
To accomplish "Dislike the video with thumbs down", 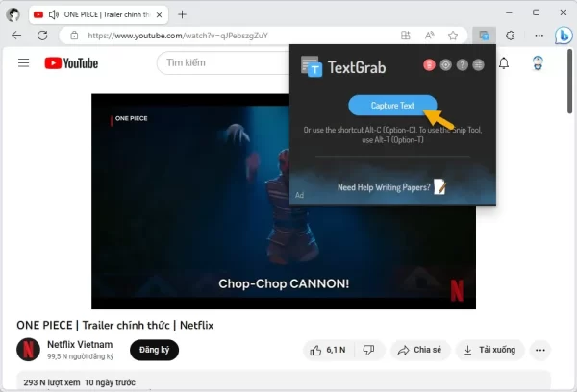I will coord(368,350).
